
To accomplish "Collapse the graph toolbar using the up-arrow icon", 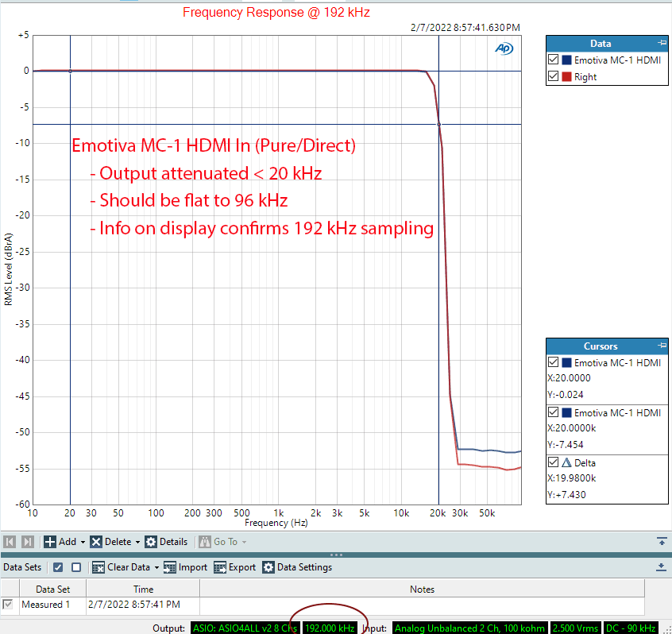I will 662,541.
